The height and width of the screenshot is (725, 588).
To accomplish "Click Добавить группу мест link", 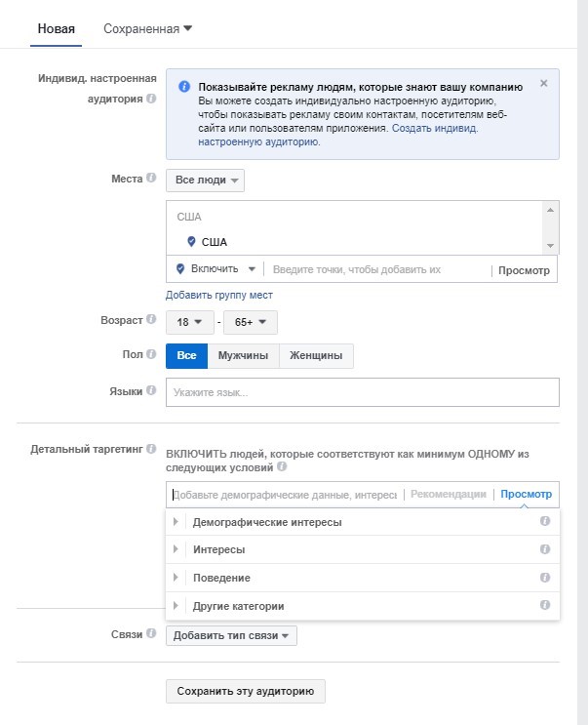I will (219, 295).
